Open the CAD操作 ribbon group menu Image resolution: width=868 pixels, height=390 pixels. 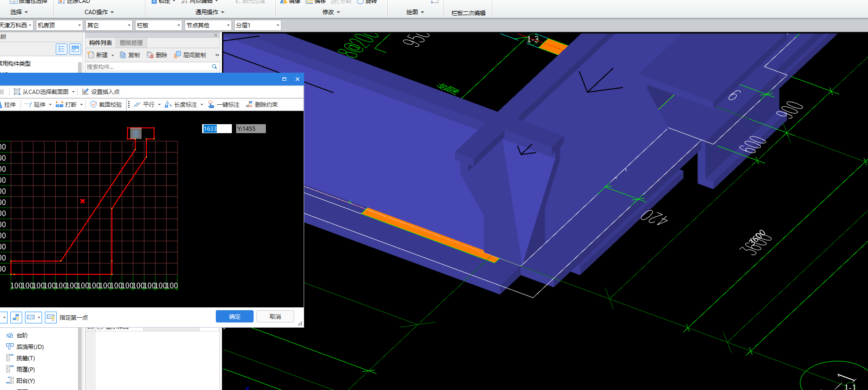click(x=99, y=12)
